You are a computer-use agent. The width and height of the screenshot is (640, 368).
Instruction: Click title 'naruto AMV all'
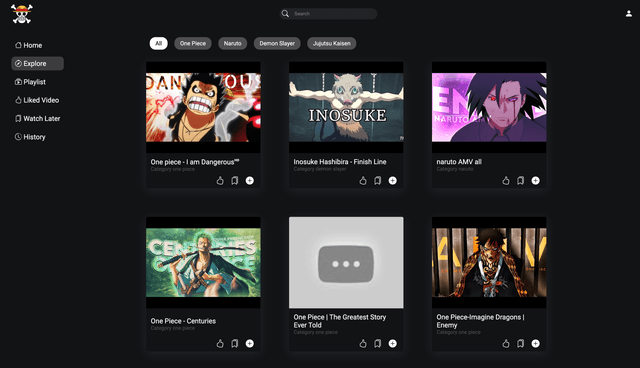click(x=459, y=162)
